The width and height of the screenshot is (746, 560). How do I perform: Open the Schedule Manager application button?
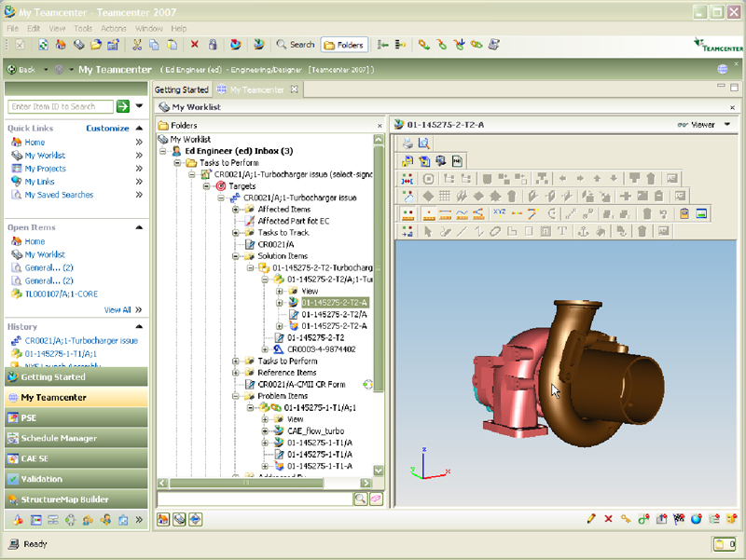point(76,438)
